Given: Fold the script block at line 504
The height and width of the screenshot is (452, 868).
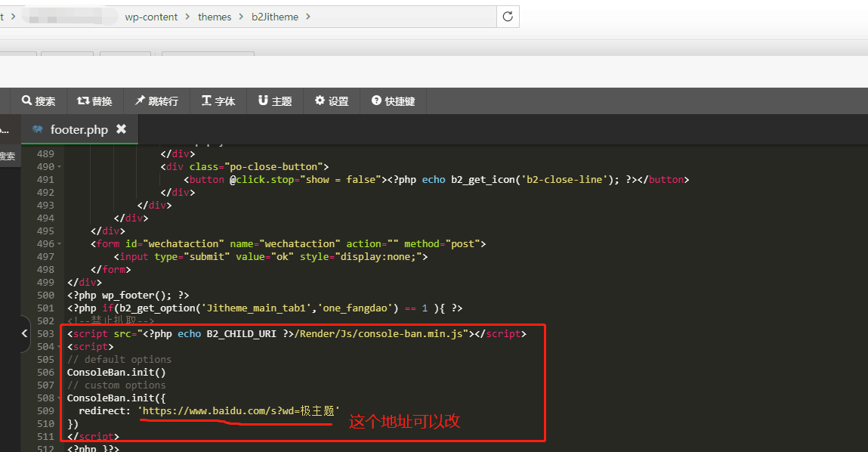Looking at the screenshot, I should [x=59, y=347].
